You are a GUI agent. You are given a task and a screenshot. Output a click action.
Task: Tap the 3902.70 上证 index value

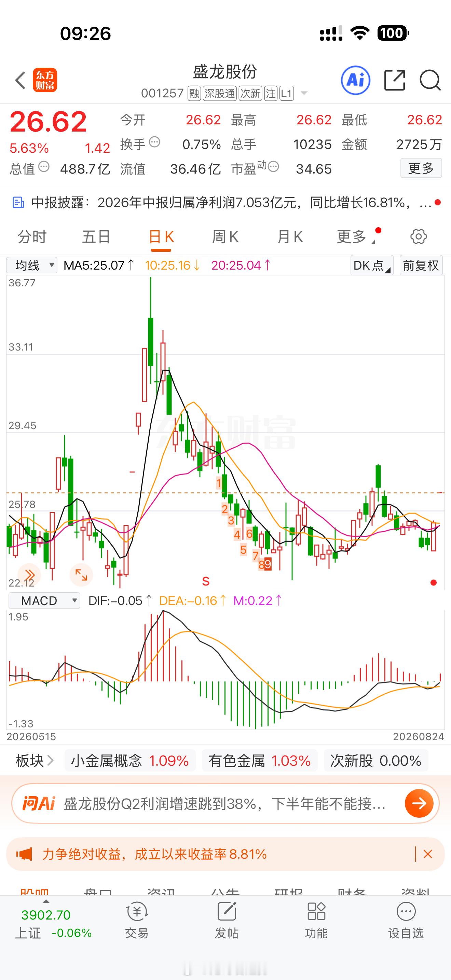(x=46, y=915)
